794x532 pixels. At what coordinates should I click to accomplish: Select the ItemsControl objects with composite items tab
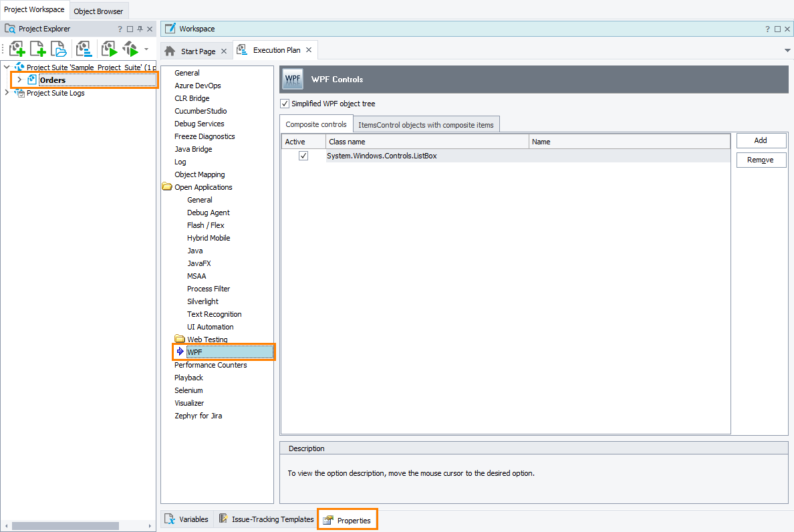[426, 124]
